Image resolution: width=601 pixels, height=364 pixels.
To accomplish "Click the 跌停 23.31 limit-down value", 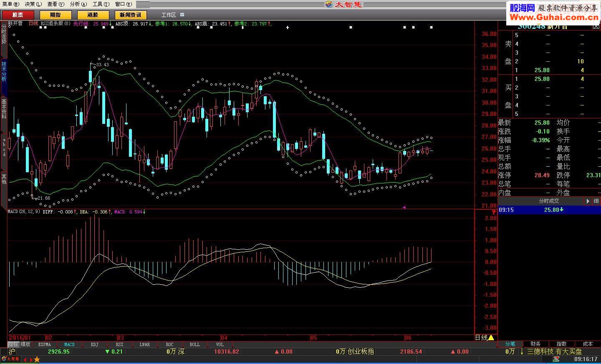I will point(593,175).
